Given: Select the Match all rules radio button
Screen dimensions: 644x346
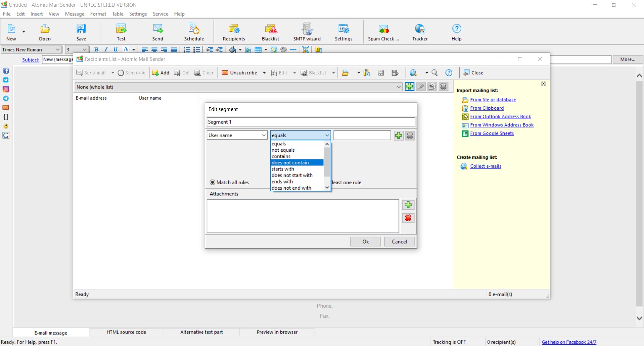Looking at the screenshot, I should 213,182.
